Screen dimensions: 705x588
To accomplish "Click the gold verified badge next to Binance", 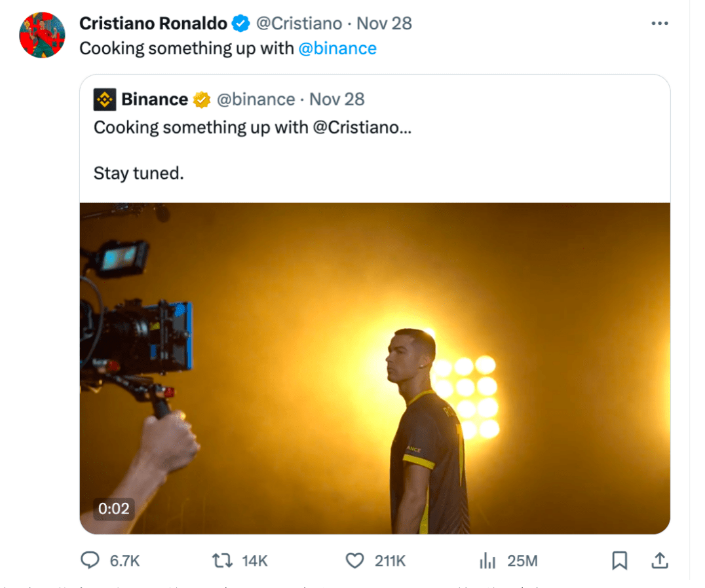I will [x=201, y=100].
